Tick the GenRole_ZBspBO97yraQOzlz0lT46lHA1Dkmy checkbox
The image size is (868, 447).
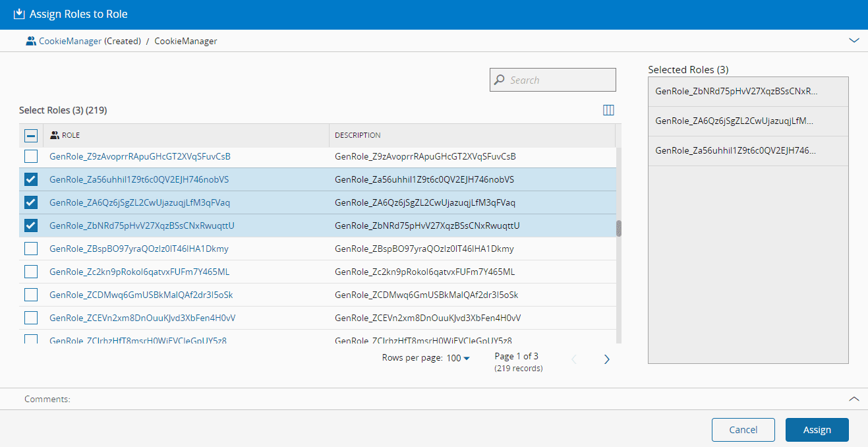(31, 249)
